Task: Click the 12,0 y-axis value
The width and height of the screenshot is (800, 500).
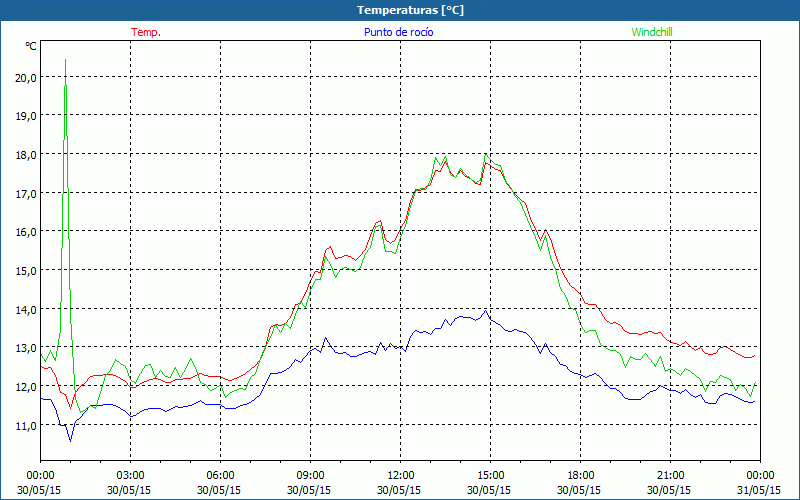Action: pyautogui.click(x=26, y=387)
